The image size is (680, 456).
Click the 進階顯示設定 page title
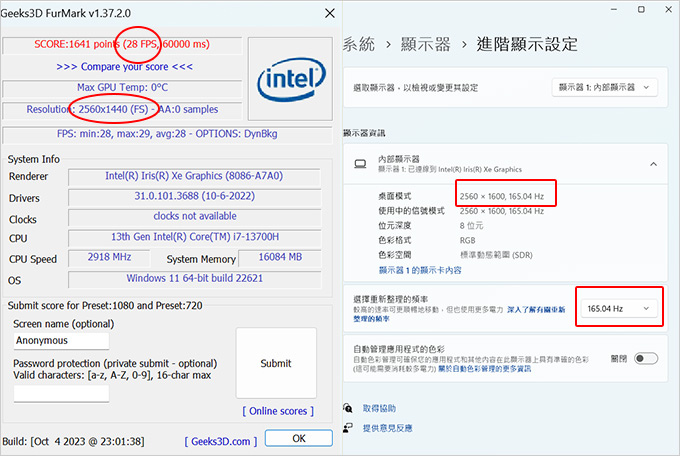pyautogui.click(x=527, y=44)
